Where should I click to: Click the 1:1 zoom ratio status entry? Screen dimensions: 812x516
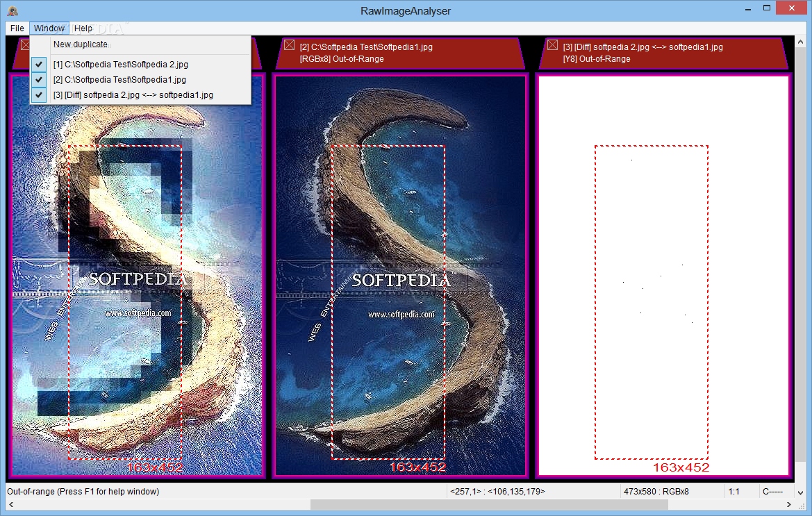point(734,492)
